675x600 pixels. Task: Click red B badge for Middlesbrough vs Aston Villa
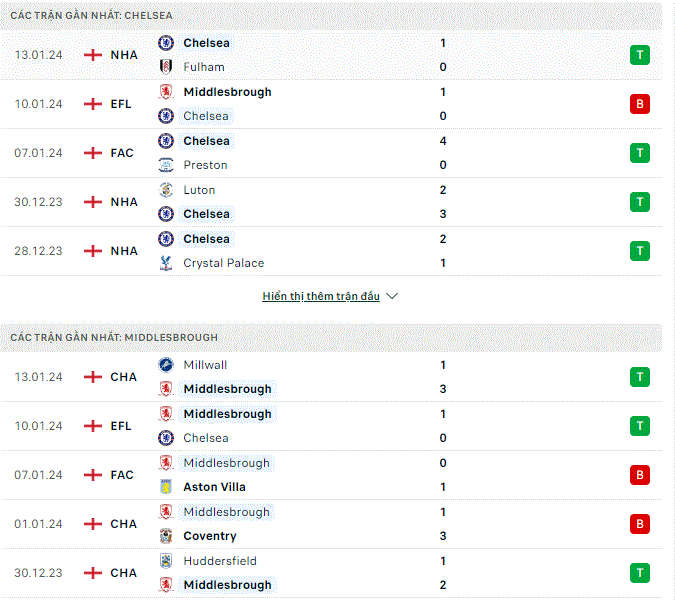point(640,475)
